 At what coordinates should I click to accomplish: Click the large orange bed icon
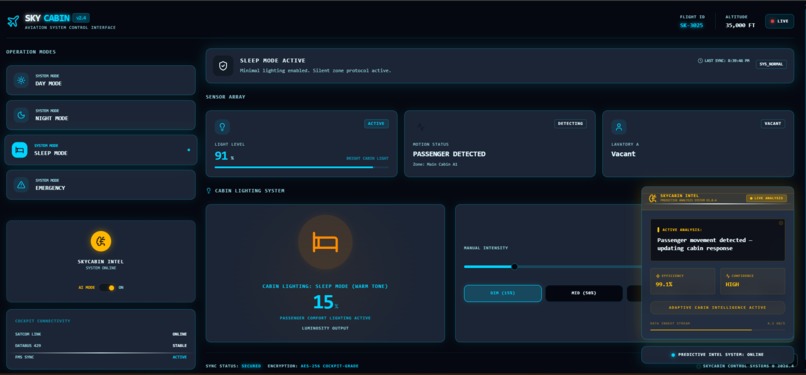point(325,242)
